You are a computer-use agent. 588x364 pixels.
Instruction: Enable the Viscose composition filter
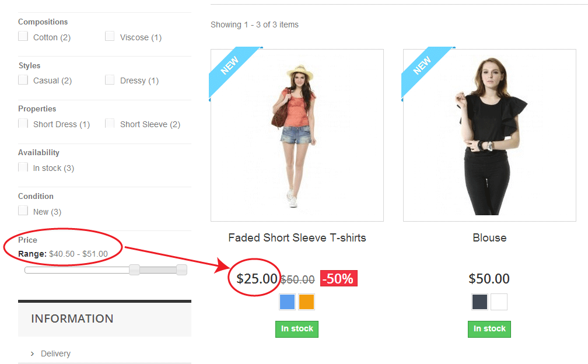click(x=110, y=37)
